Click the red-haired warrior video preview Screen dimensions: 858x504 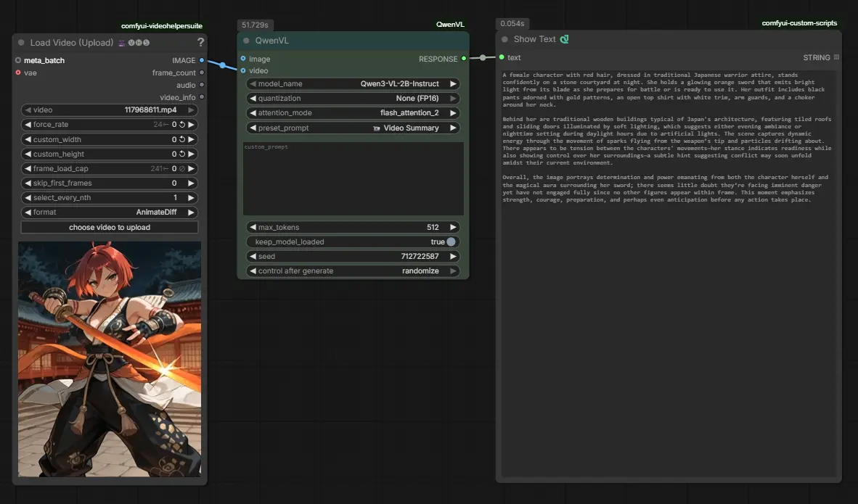pos(110,359)
